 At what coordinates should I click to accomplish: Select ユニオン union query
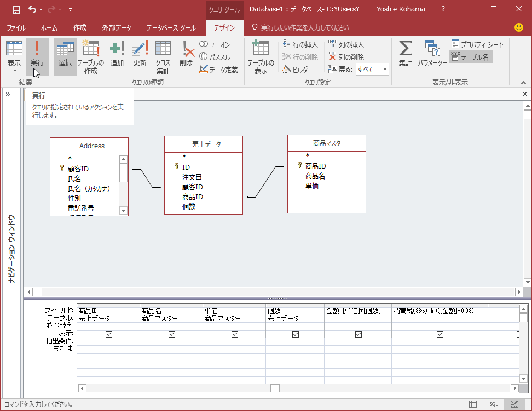(215, 44)
